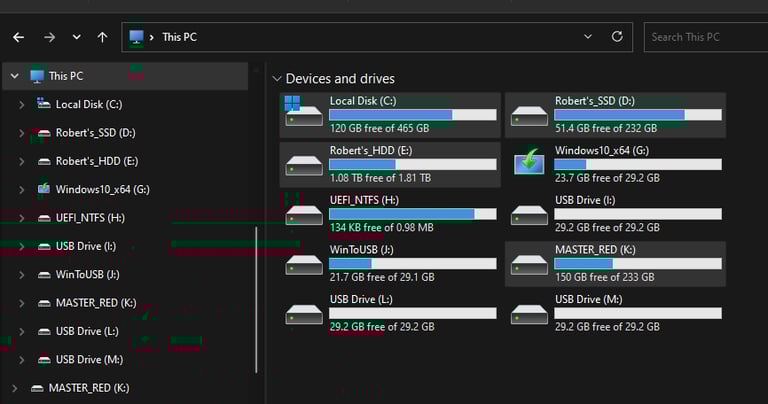Collapse the Devices and drives group
This screenshot has width=768, height=404.
coord(277,79)
